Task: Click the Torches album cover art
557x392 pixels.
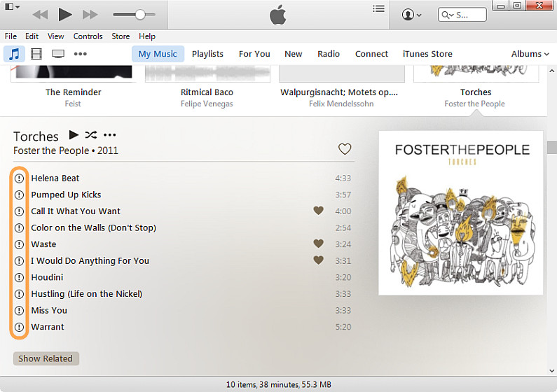Action: click(x=461, y=213)
